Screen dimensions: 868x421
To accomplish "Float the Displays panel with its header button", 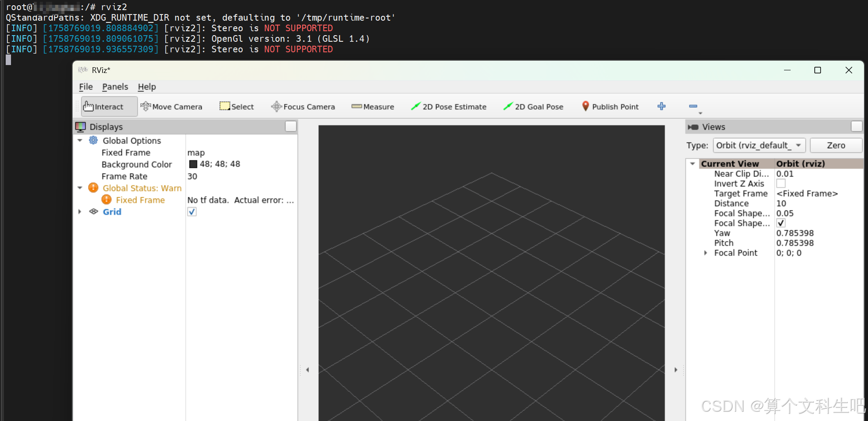I will [291, 127].
